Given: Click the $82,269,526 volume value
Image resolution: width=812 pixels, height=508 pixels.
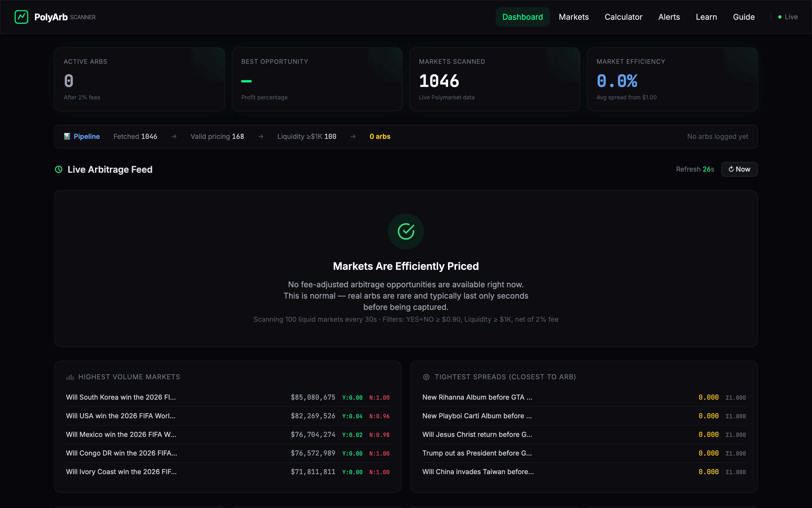Looking at the screenshot, I should (x=313, y=416).
